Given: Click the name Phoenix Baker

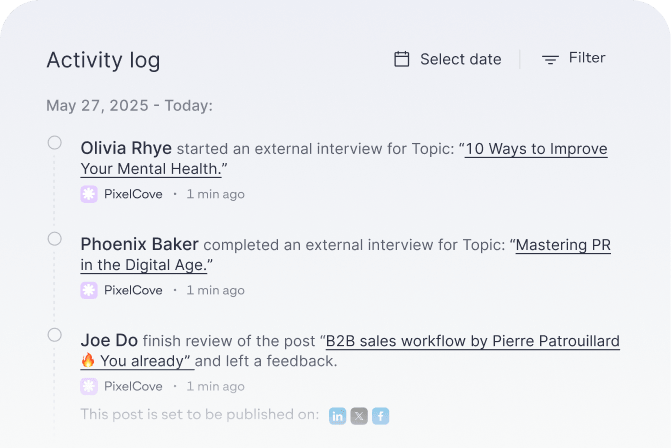Looking at the screenshot, I should (140, 244).
